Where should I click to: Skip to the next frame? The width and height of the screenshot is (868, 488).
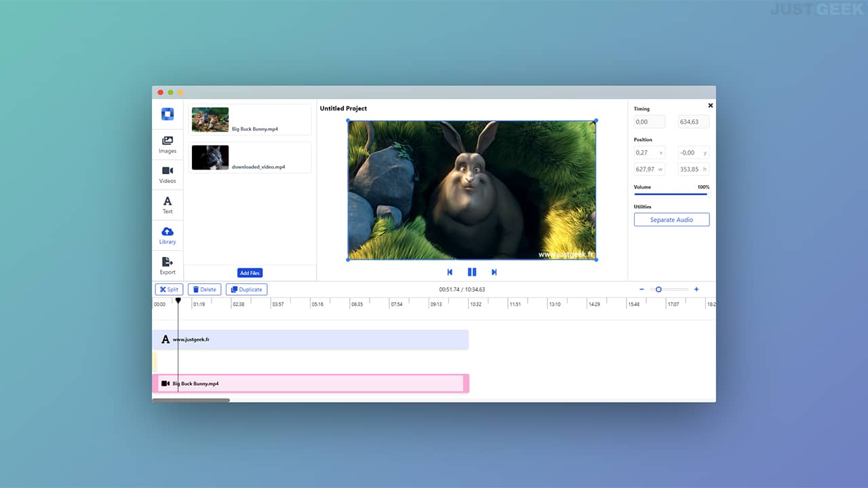tap(494, 272)
